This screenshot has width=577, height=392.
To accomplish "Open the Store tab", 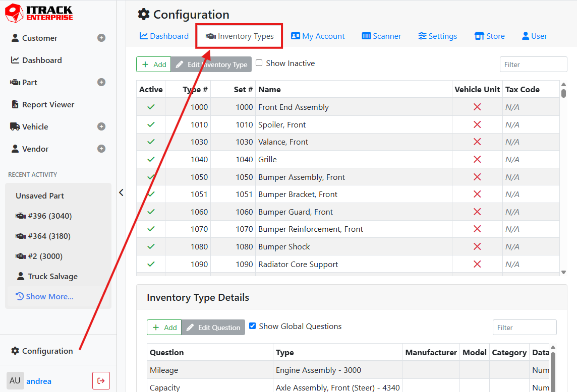I will point(489,36).
